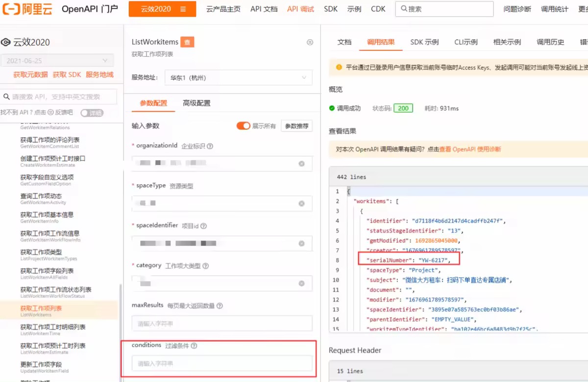Click help icon beside conditions 过滤条件
This screenshot has height=382, width=588.
click(194, 346)
